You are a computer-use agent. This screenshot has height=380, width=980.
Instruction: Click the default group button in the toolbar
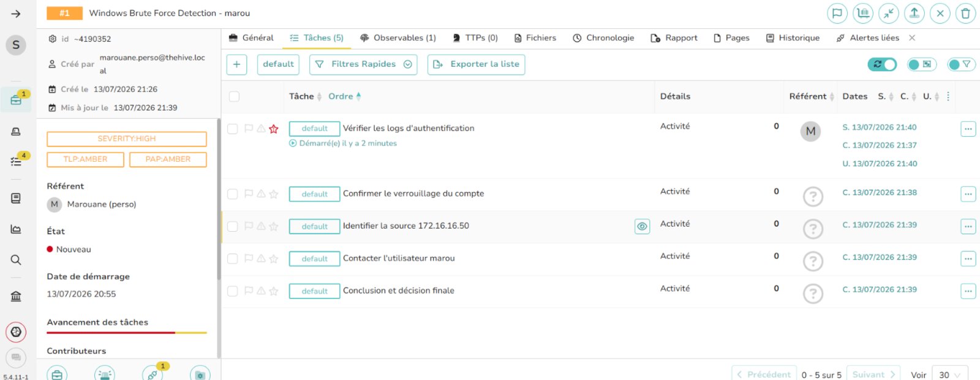coord(278,64)
